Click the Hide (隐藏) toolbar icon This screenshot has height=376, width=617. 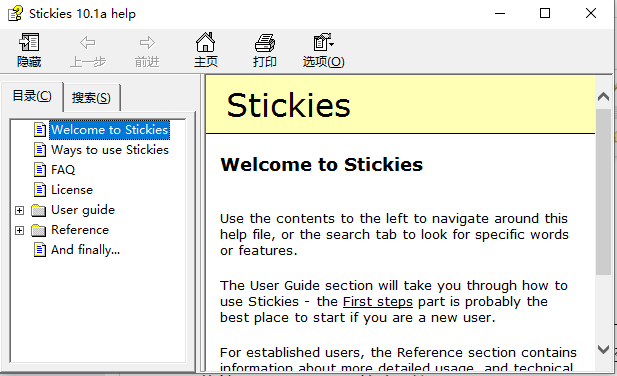click(x=29, y=42)
